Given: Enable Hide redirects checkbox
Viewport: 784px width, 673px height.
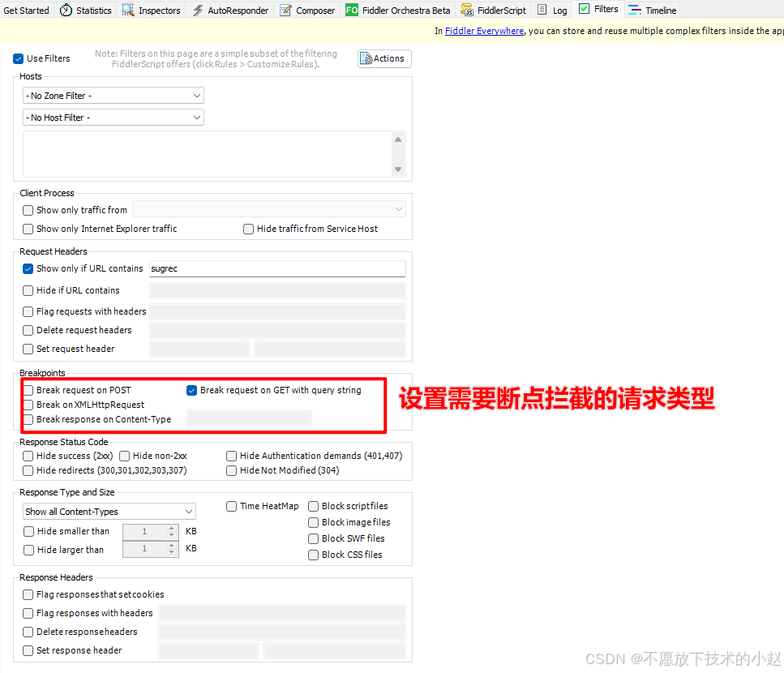Looking at the screenshot, I should point(28,470).
